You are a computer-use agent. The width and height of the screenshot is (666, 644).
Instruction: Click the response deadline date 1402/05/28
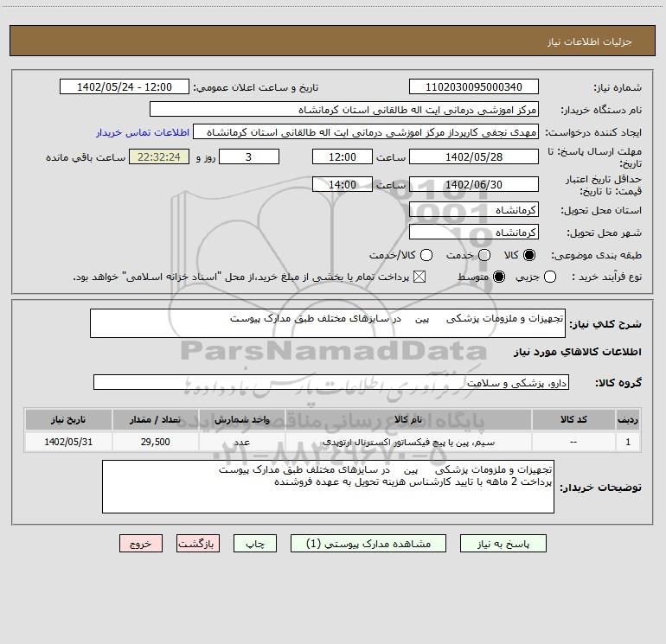474,156
